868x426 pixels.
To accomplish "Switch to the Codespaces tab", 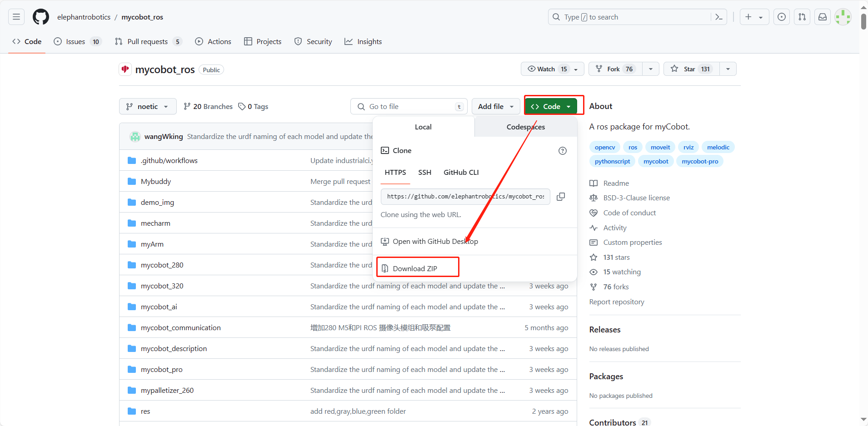I will 525,127.
